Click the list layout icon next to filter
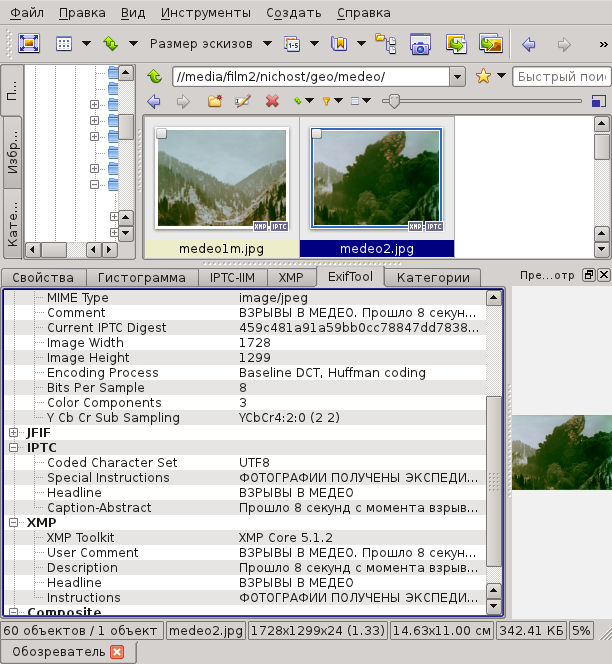 click(355, 101)
